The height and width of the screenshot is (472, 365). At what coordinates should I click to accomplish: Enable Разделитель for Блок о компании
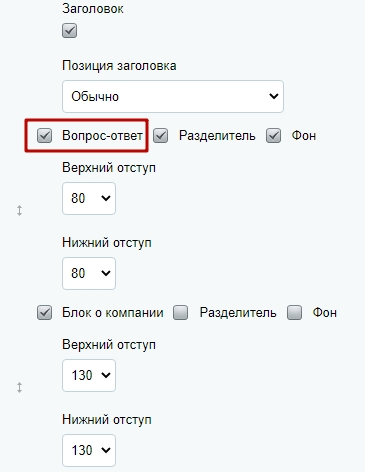click(181, 313)
